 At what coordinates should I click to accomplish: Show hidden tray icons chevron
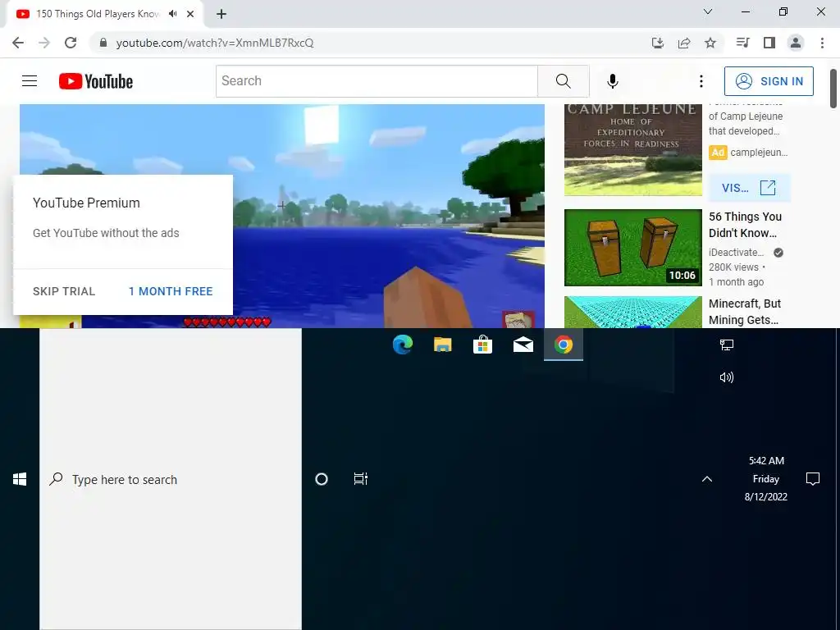[707, 479]
